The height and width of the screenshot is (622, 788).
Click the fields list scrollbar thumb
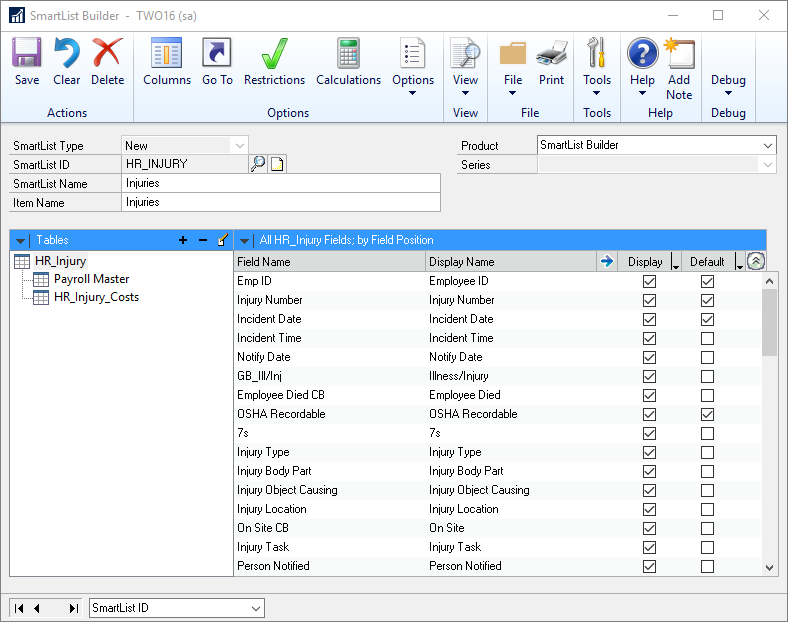point(769,322)
